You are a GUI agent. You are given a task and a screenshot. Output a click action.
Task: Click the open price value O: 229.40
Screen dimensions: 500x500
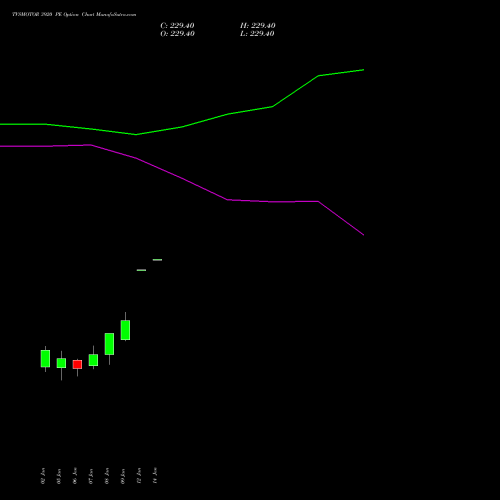177,34
